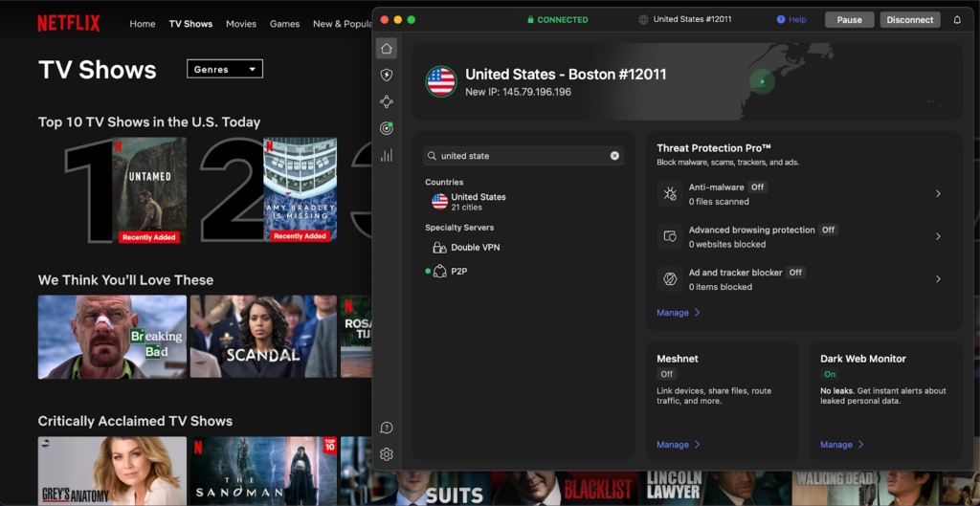
Task: Click the large US flag in connection card
Action: coord(441,81)
